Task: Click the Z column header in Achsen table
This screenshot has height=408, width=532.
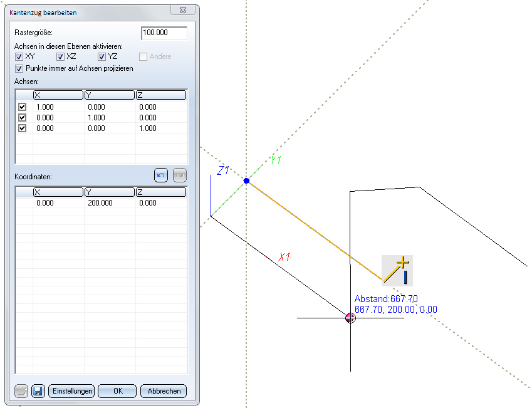Action: [160, 95]
